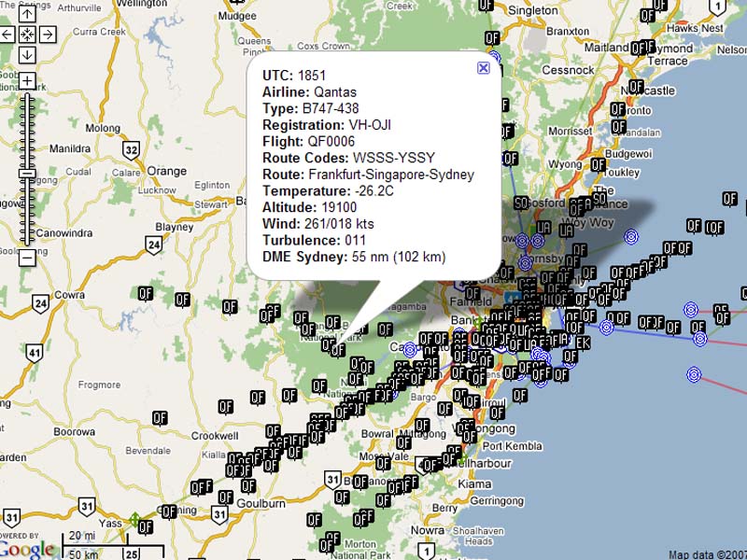Select the SQ marker near The Entrance
Viewport: 747px width, 560px height.
tap(599, 198)
